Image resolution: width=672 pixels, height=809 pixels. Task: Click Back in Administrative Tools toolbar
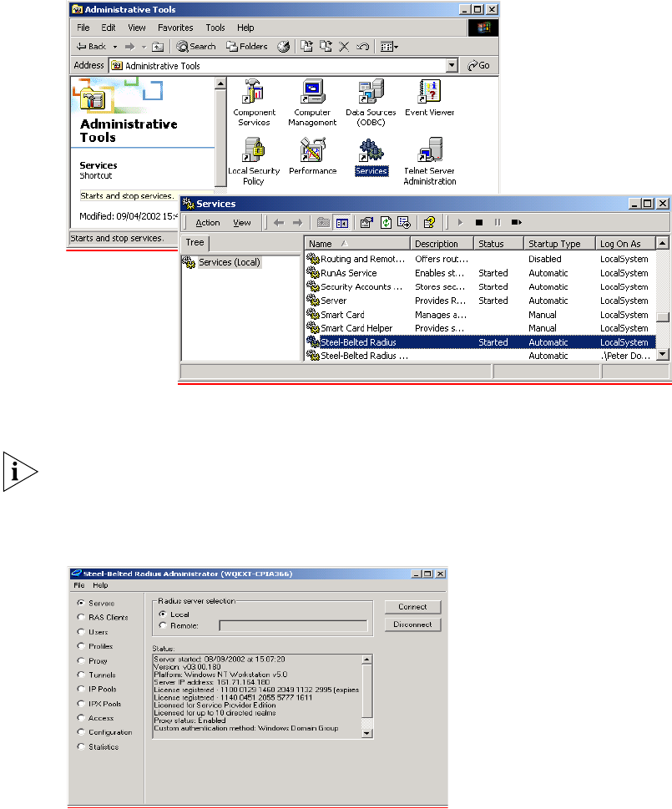(x=91, y=47)
